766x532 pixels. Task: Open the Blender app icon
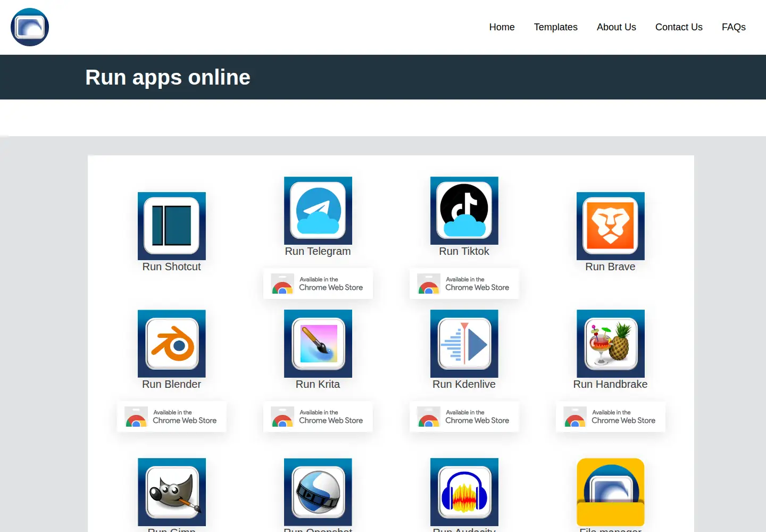pyautogui.click(x=172, y=344)
